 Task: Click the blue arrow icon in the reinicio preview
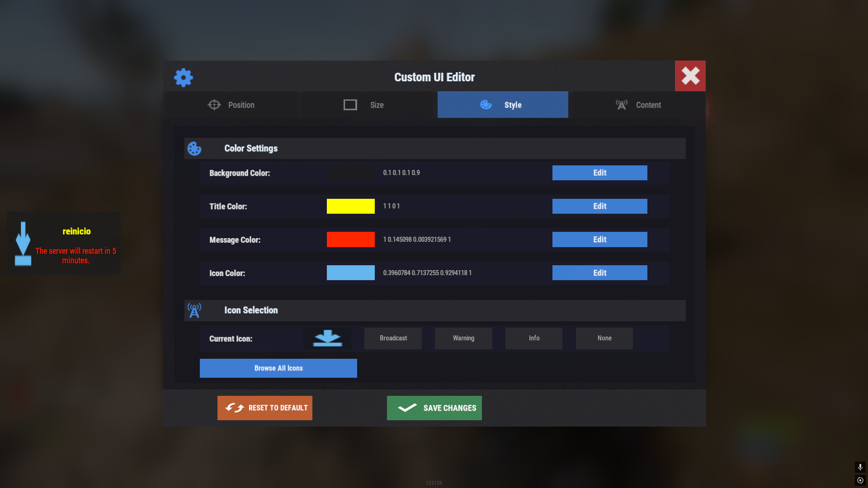[x=23, y=244]
